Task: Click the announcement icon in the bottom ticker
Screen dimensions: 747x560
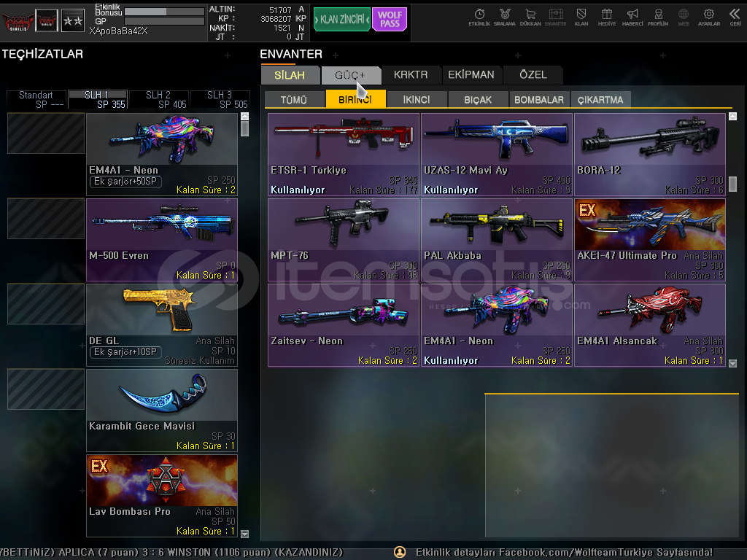Action: (x=400, y=552)
